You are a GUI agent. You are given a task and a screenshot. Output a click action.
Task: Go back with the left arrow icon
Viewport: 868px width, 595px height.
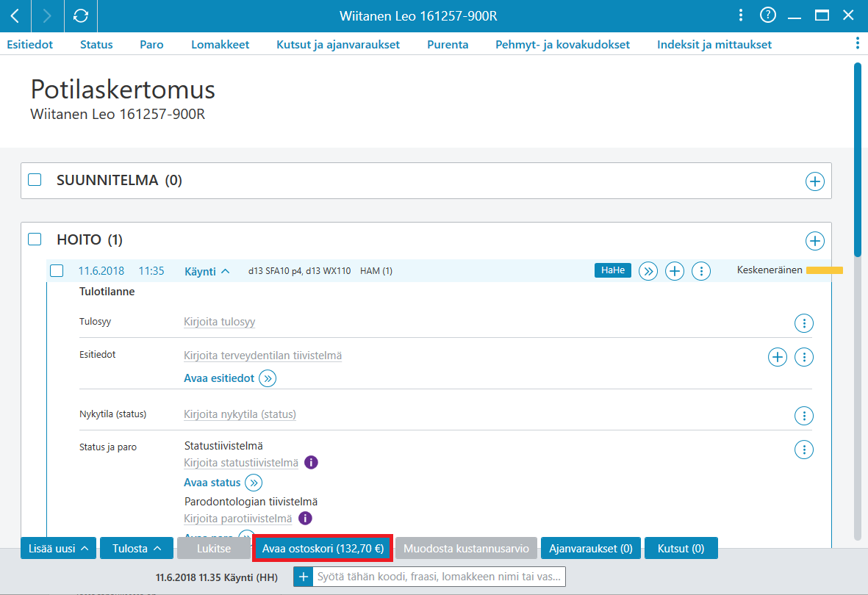(x=15, y=15)
